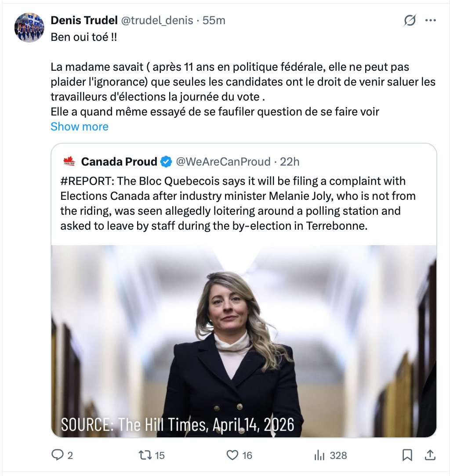Expand the post with Show more

point(80,126)
